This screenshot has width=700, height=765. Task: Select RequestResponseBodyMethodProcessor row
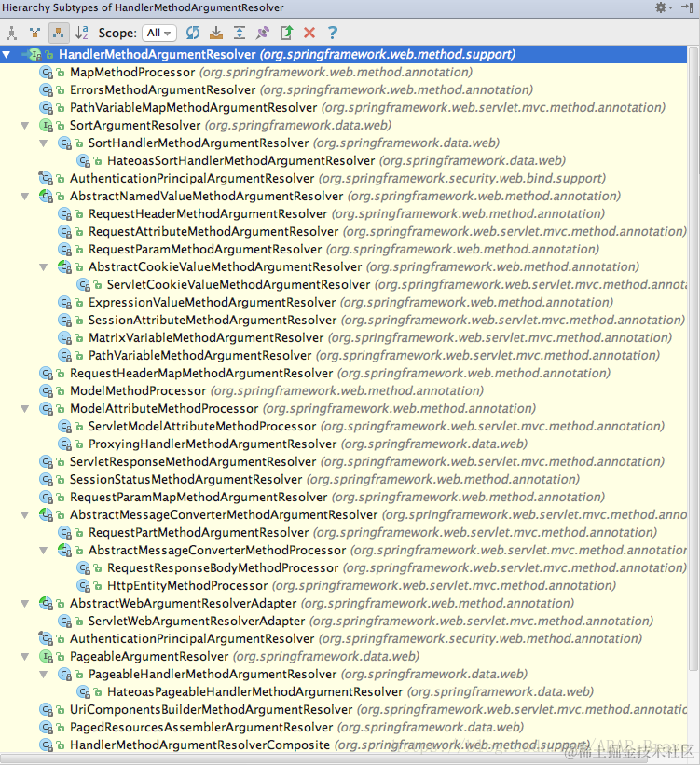point(344,568)
